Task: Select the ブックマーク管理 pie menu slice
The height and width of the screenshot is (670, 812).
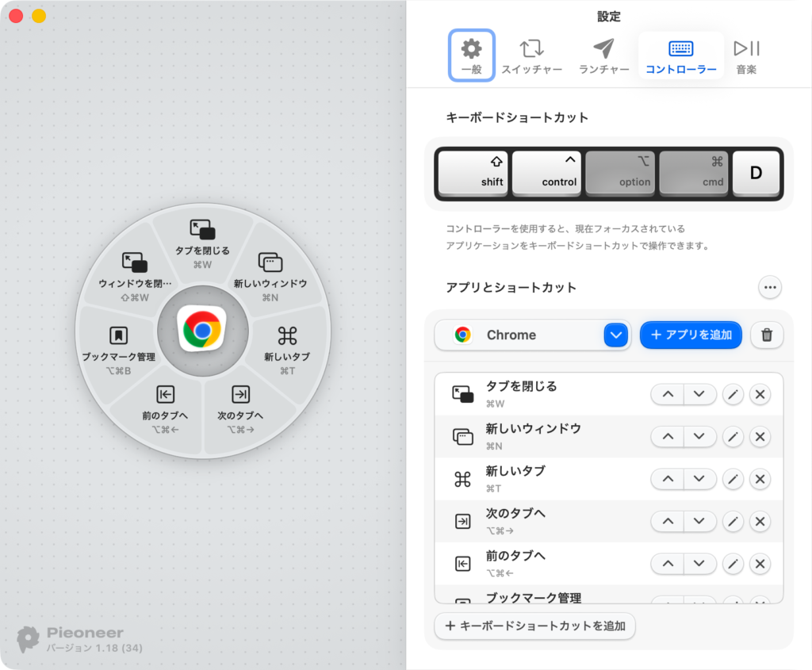Action: pos(119,347)
